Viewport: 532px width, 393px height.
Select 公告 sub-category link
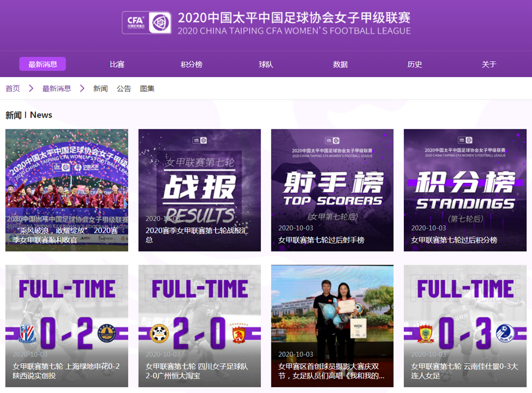(x=124, y=88)
